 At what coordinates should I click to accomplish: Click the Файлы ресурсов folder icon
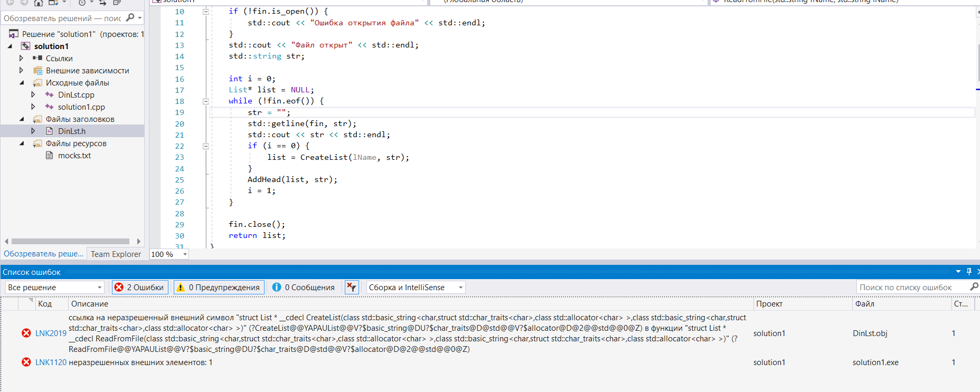point(37,143)
